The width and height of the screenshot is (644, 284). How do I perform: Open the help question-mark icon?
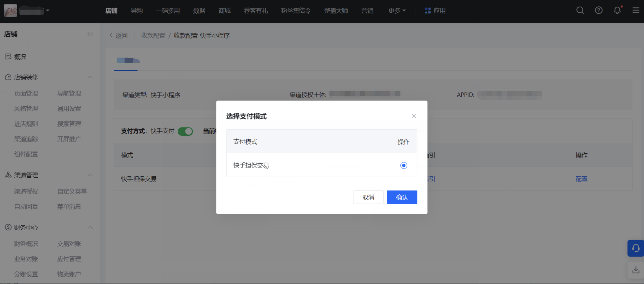599,11
